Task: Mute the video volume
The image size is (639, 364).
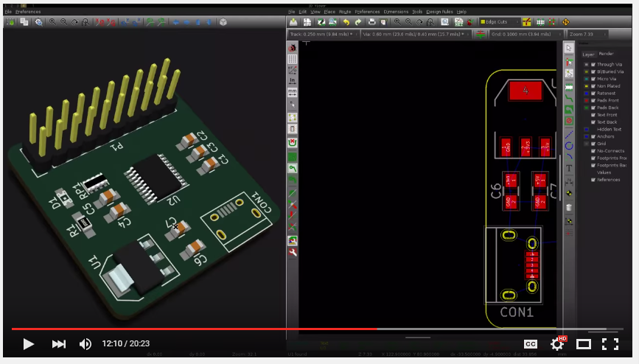Action: coord(85,344)
